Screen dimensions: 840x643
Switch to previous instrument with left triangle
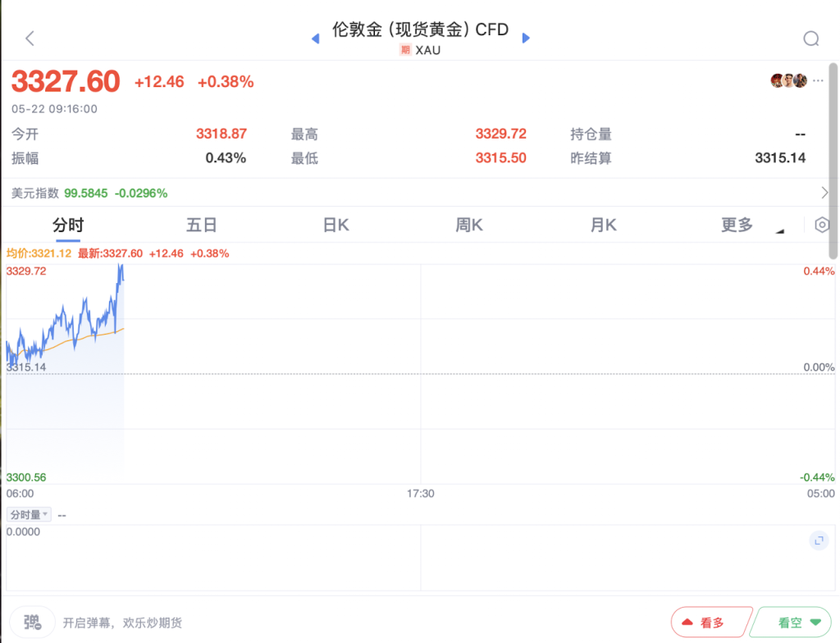[315, 39]
